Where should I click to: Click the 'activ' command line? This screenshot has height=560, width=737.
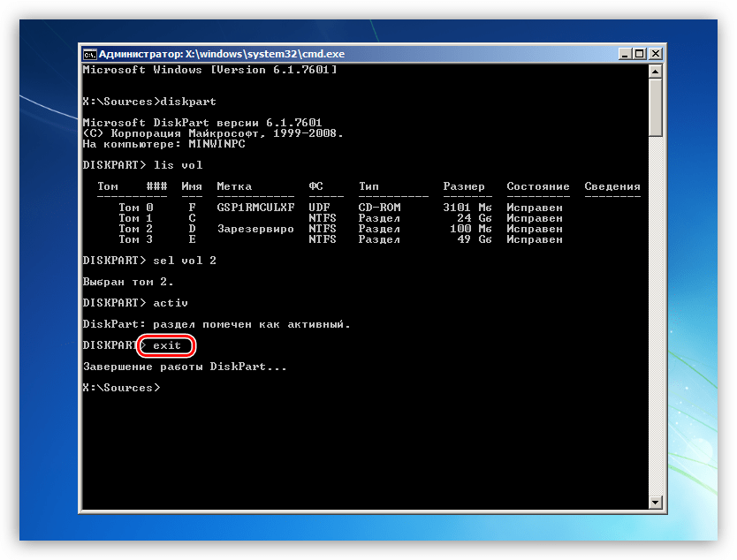click(135, 303)
